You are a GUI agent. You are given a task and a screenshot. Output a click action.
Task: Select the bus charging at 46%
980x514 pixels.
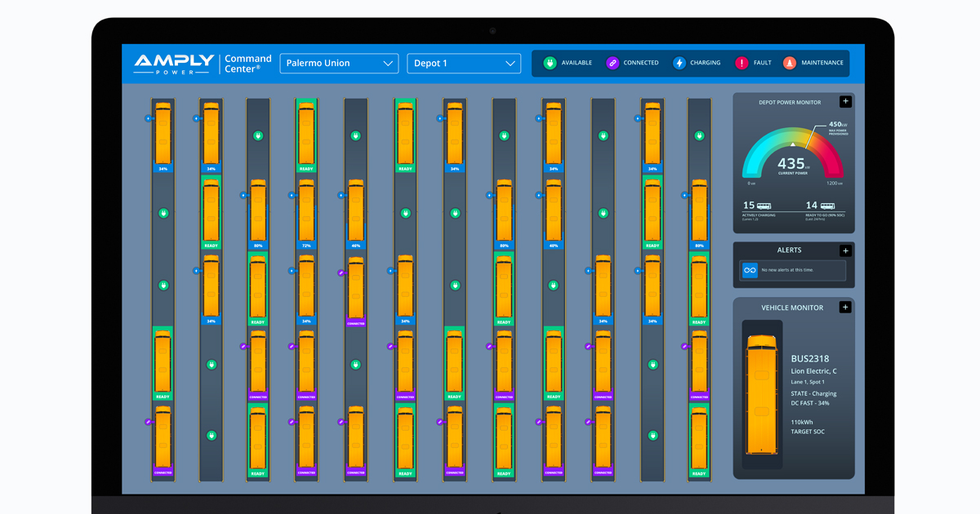355,210
